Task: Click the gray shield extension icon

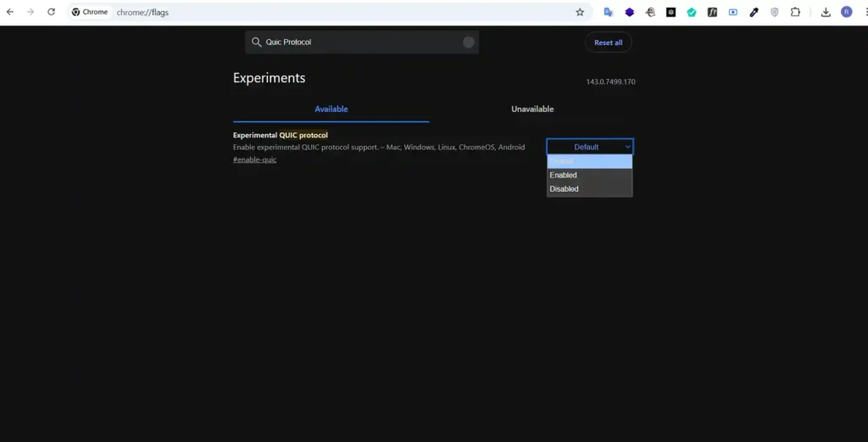Action: click(774, 12)
